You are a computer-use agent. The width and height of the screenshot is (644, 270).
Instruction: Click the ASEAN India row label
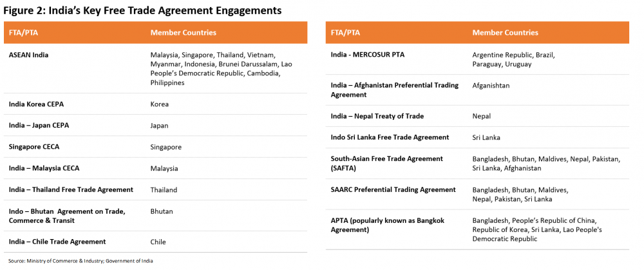28,55
